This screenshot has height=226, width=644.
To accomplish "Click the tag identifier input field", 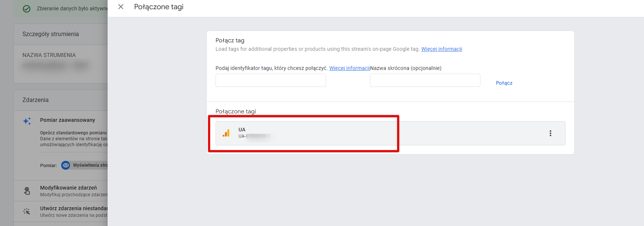I will (270, 80).
